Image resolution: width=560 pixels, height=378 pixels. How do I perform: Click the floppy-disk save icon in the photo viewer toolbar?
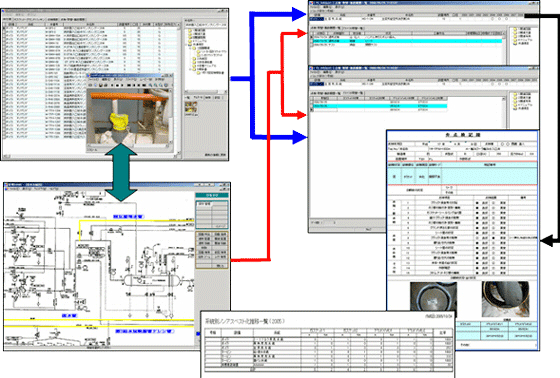pos(101,85)
